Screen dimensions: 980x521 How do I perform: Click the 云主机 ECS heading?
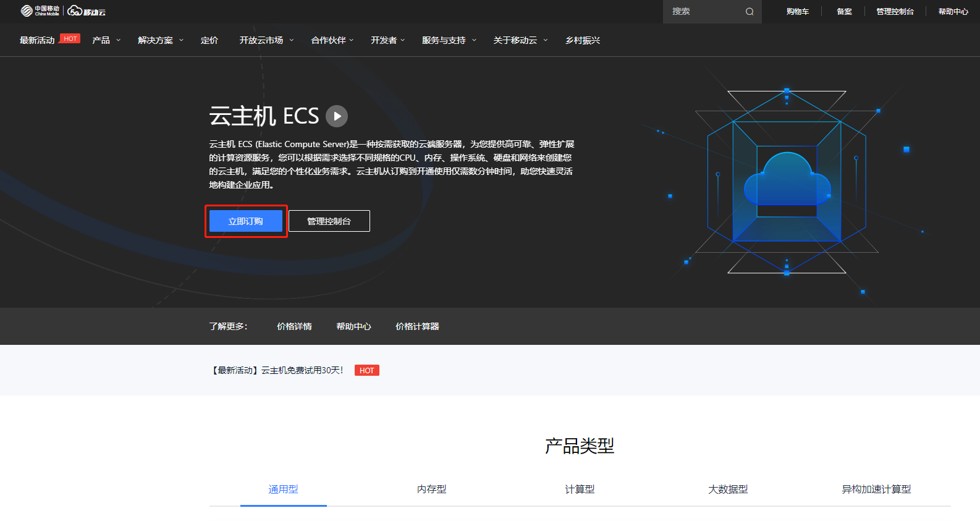[264, 116]
